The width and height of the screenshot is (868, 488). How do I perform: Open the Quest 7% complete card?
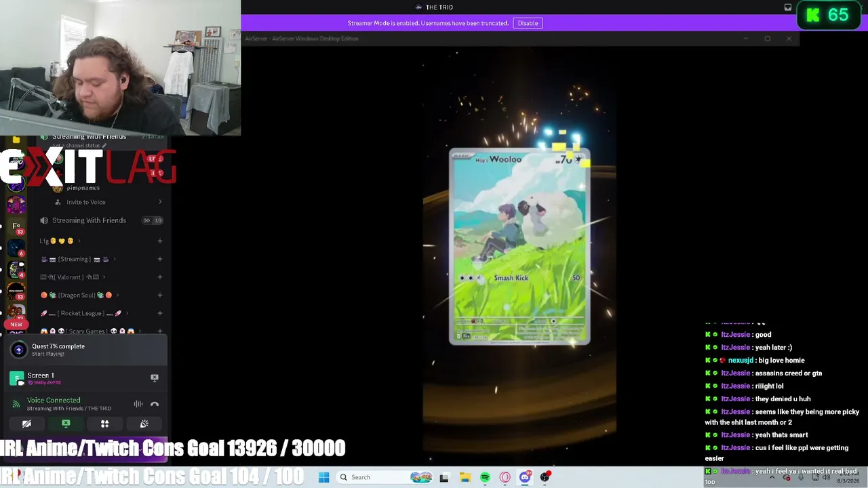(x=86, y=350)
